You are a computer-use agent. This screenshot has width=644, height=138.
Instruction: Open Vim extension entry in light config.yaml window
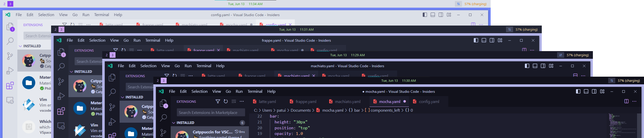[x=34, y=105]
